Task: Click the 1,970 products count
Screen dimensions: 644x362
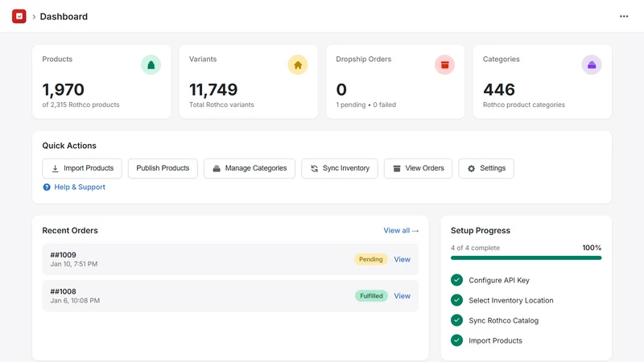Action: (x=64, y=89)
